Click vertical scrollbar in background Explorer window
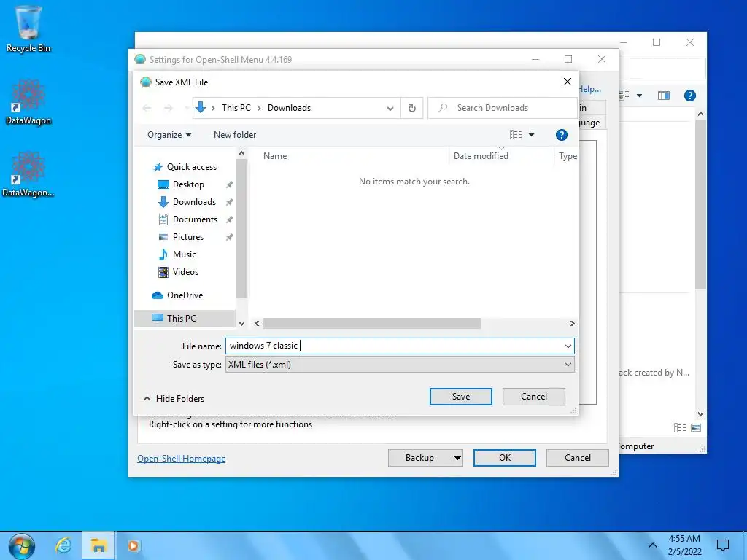This screenshot has width=747, height=560. coord(700,205)
